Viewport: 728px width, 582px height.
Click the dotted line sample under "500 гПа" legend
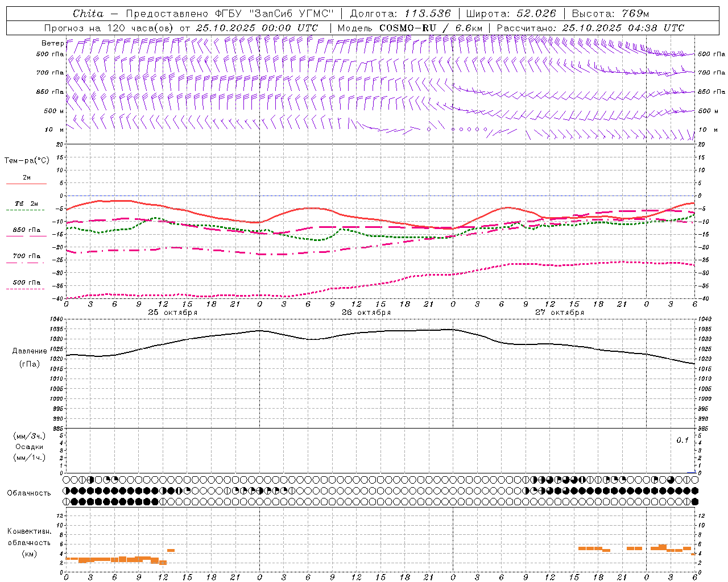(26, 289)
